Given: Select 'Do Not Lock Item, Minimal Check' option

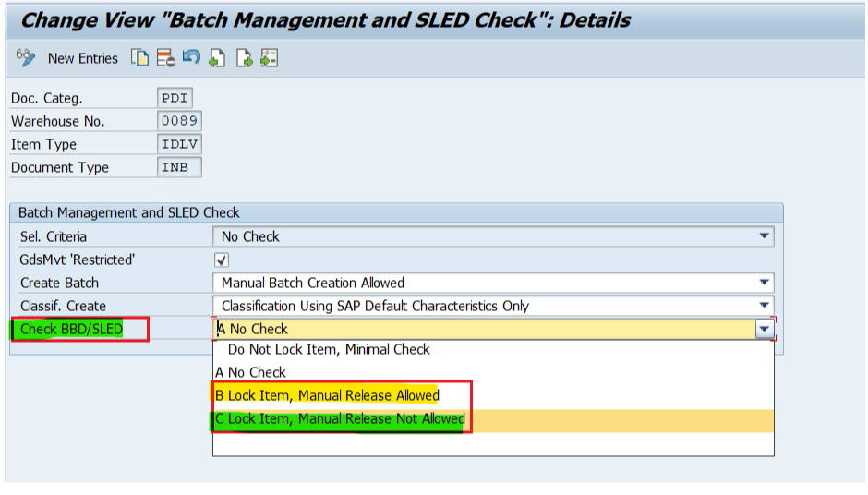Looking at the screenshot, I should point(493,349).
